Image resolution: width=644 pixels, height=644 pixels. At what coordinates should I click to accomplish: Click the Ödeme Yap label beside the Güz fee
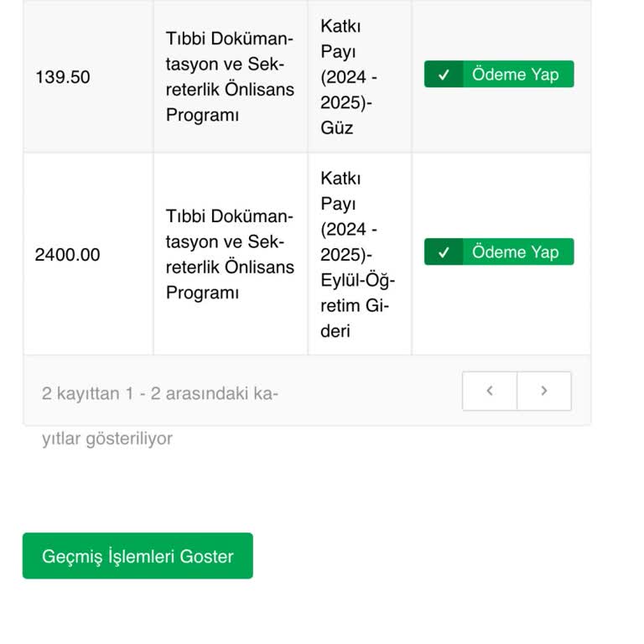pos(515,75)
